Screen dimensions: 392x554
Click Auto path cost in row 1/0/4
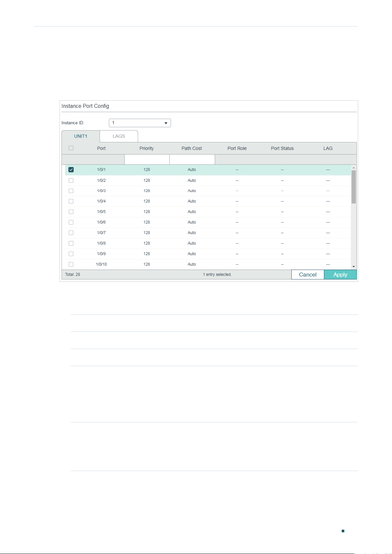tap(192, 201)
